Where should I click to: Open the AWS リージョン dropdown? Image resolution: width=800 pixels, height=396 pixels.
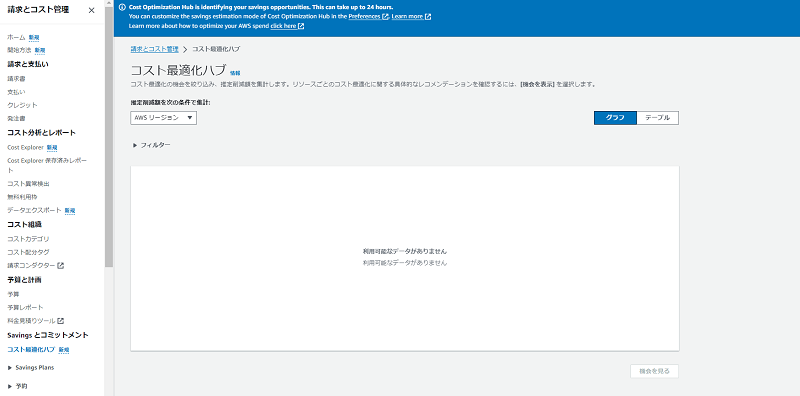(x=163, y=118)
